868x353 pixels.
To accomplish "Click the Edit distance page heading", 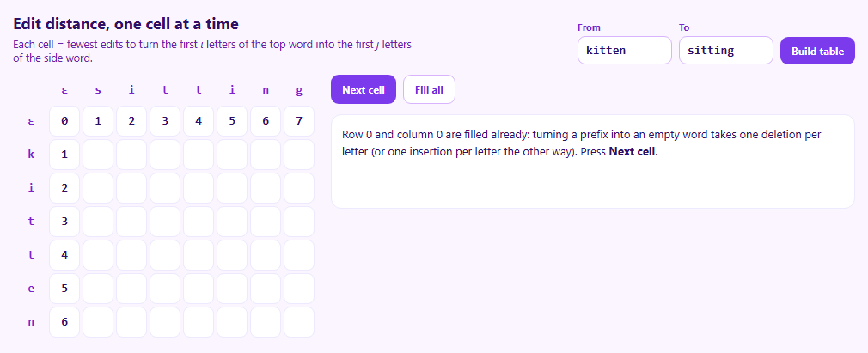I will [x=125, y=24].
